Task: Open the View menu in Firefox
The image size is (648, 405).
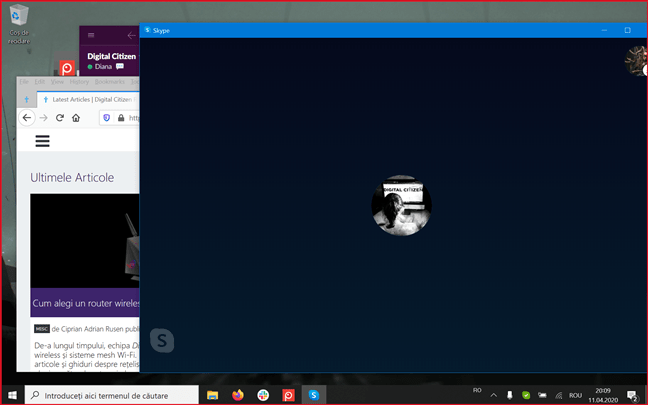Action: pos(57,82)
